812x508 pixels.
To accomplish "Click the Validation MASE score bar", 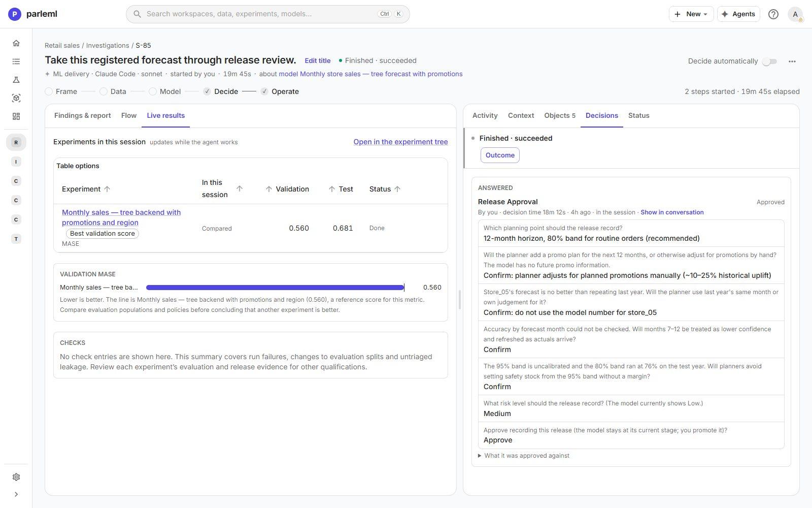I will coord(275,288).
